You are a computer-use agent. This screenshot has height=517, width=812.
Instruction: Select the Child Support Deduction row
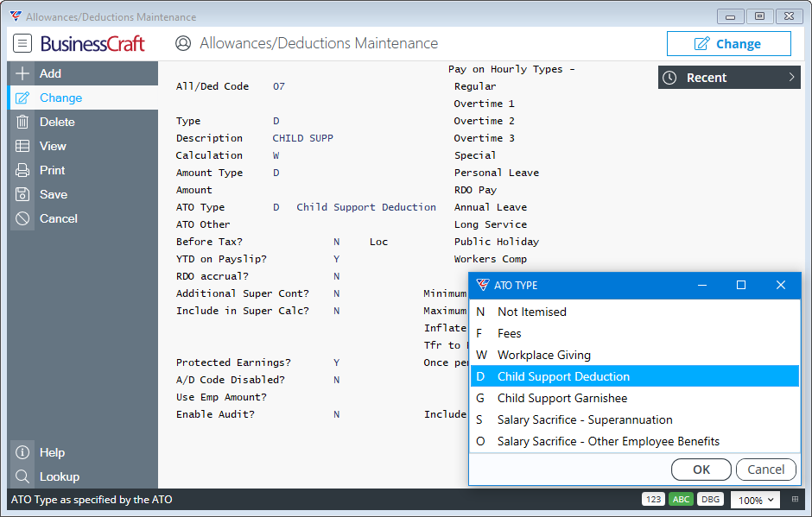(x=634, y=376)
